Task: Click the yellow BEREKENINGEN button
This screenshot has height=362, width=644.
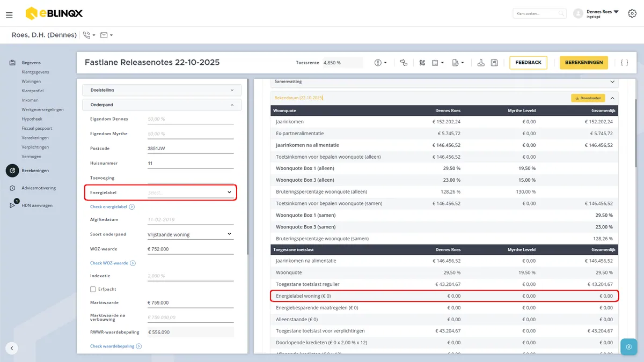Action: pos(584,63)
